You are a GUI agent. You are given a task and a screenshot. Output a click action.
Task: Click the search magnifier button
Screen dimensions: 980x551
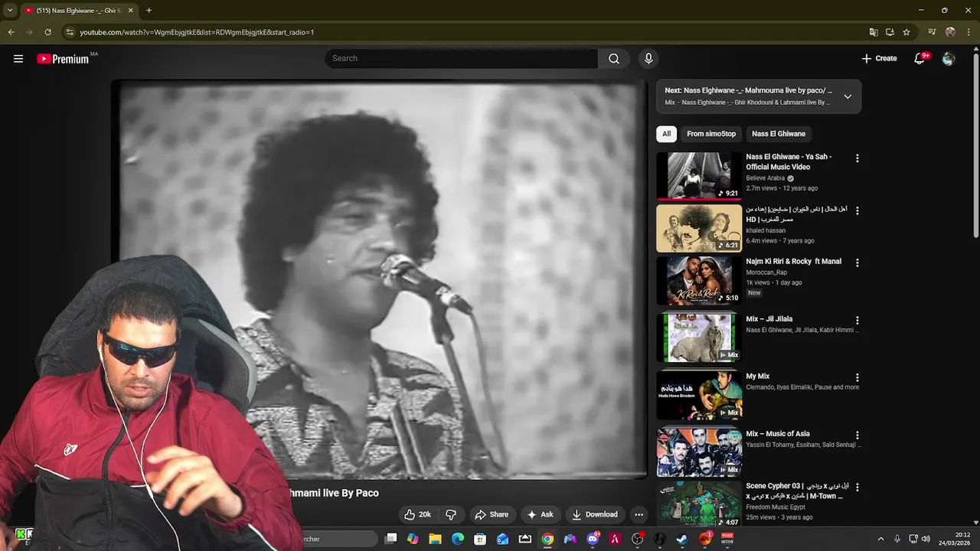point(614,59)
